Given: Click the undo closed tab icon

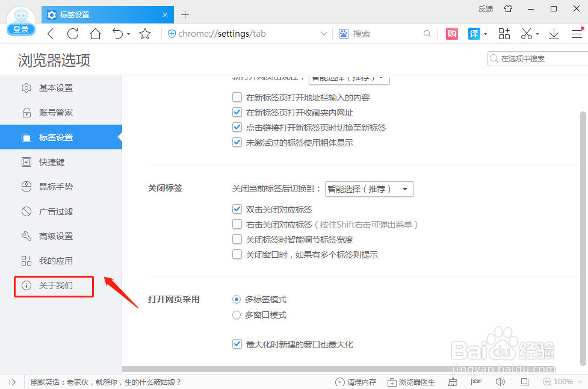Looking at the screenshot, I should [118, 34].
